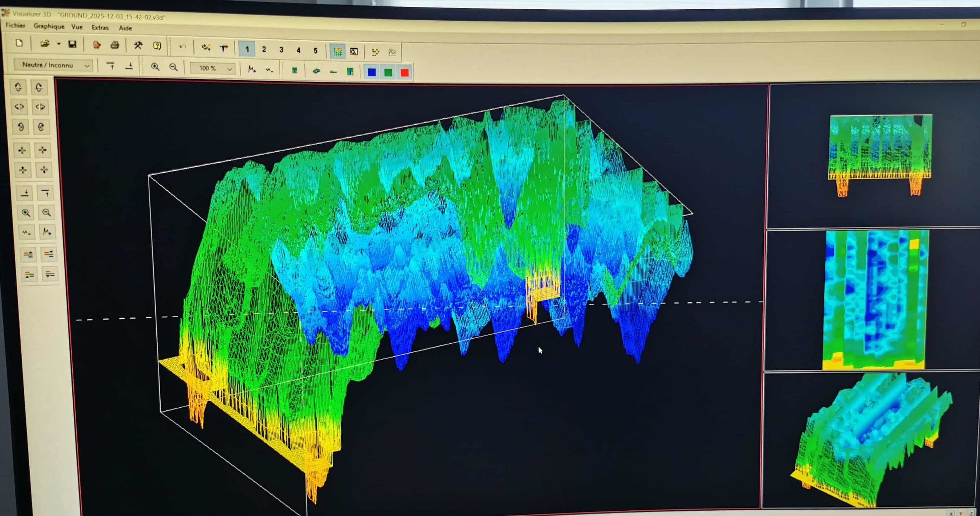Click the printer icon in toolbar
Viewport: 980px width, 516px height.
point(114,45)
